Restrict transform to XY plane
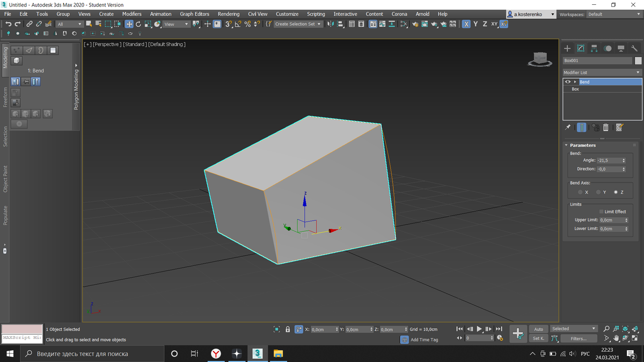This screenshot has height=362, width=644. [x=494, y=24]
